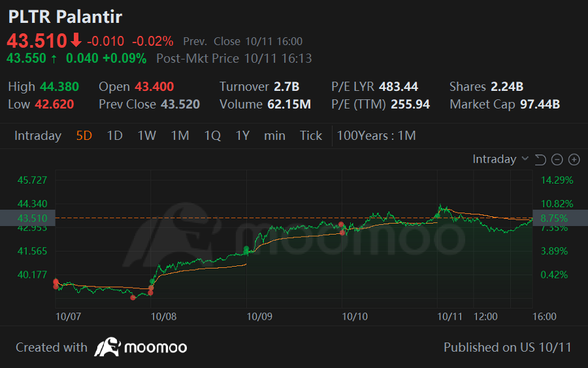Click the 14.29% percent axis label
Image resolution: width=588 pixels, height=368 pixels.
point(557,180)
